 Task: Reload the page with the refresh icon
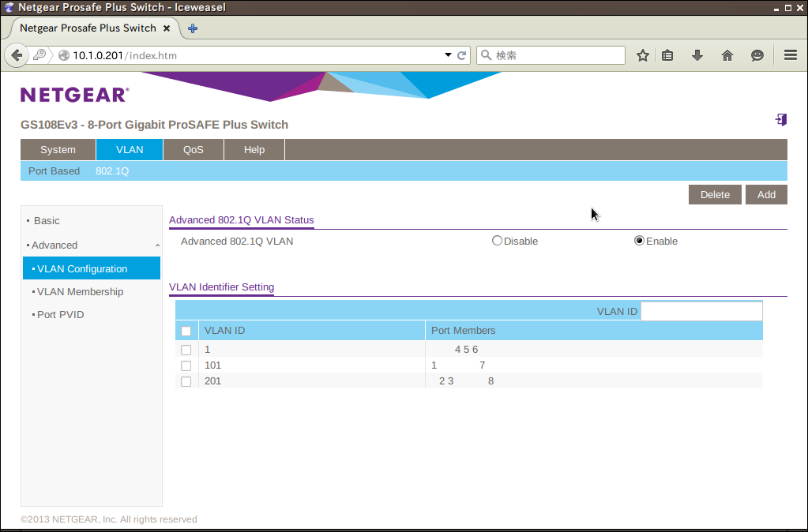(462, 55)
